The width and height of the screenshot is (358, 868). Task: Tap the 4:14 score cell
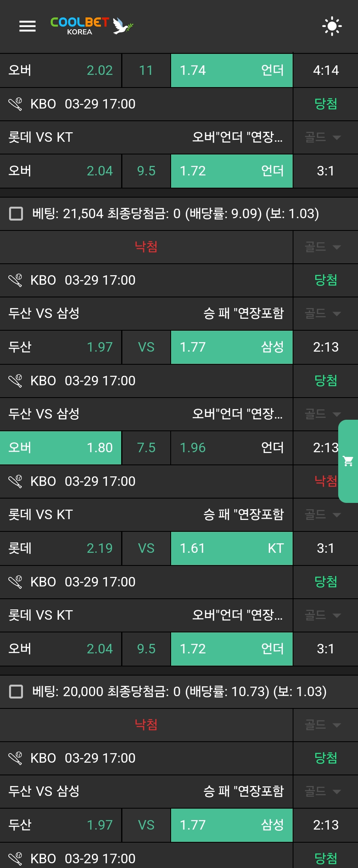[326, 70]
